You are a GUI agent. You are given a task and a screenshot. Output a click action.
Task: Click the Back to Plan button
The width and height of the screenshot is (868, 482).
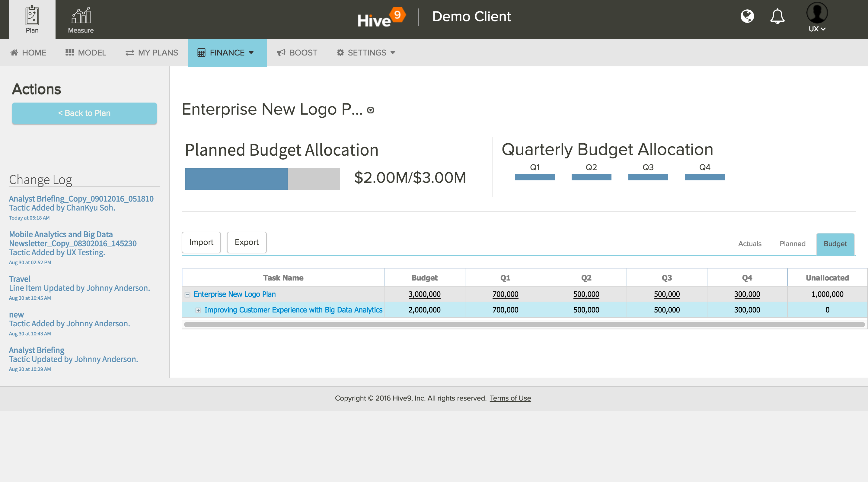point(84,113)
